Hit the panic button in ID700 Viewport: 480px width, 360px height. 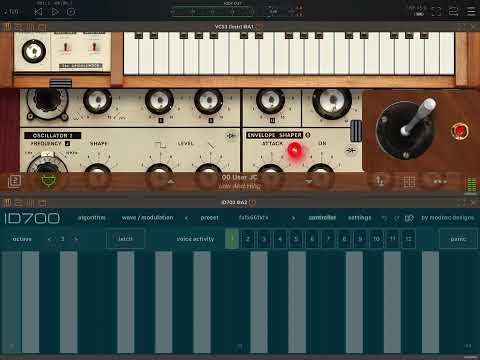[x=458, y=239]
